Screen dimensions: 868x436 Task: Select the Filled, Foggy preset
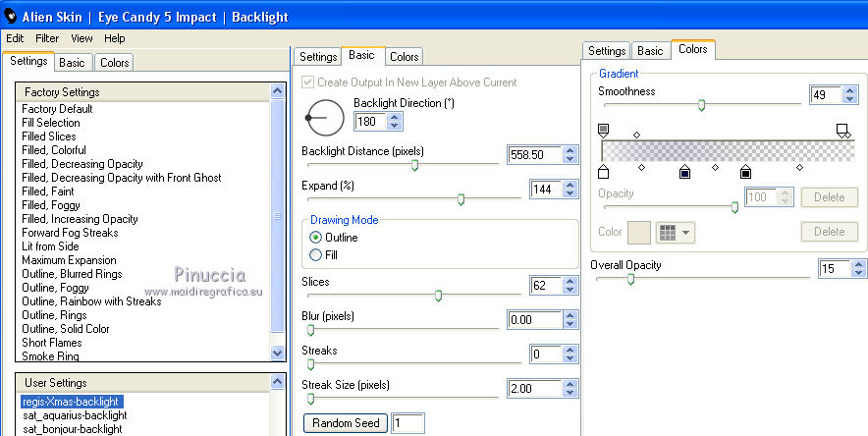click(x=51, y=205)
